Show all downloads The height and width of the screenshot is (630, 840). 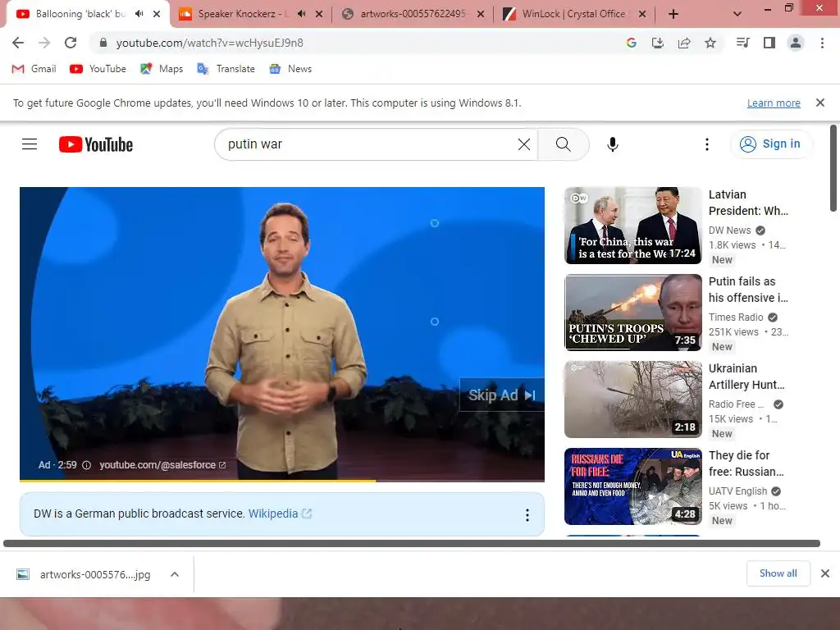(x=778, y=573)
